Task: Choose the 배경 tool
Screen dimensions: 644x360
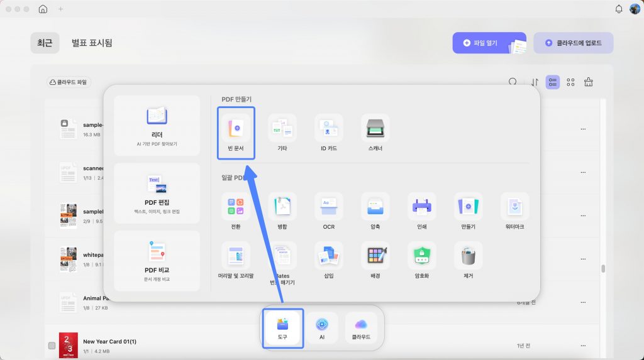Action: tap(375, 261)
